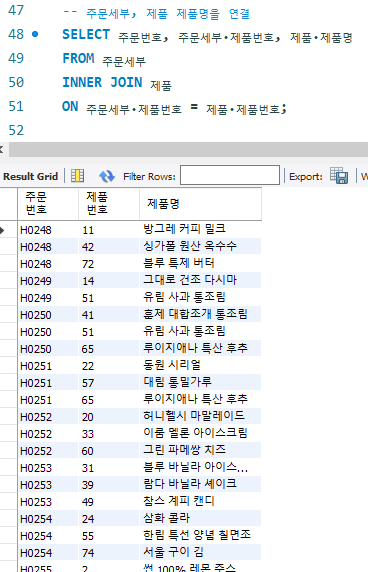This screenshot has width=368, height=572.
Task: Sort by the 제품명 column header
Action: click(200, 204)
